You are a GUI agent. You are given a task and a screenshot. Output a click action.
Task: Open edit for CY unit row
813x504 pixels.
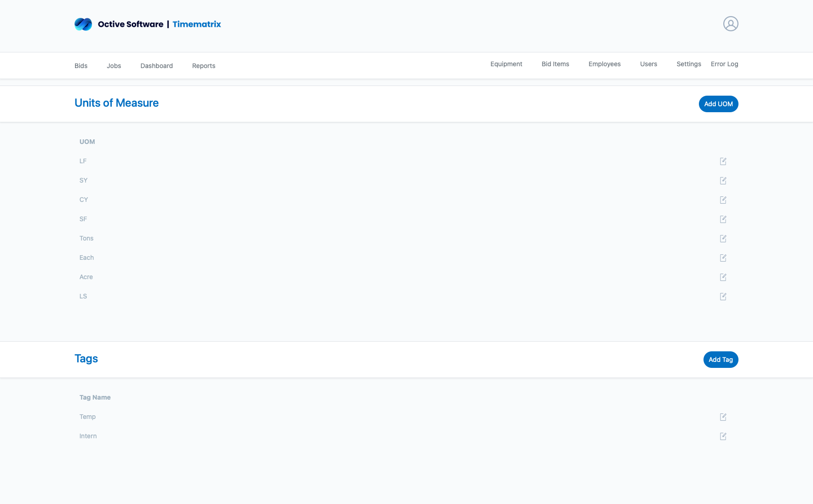[723, 200]
